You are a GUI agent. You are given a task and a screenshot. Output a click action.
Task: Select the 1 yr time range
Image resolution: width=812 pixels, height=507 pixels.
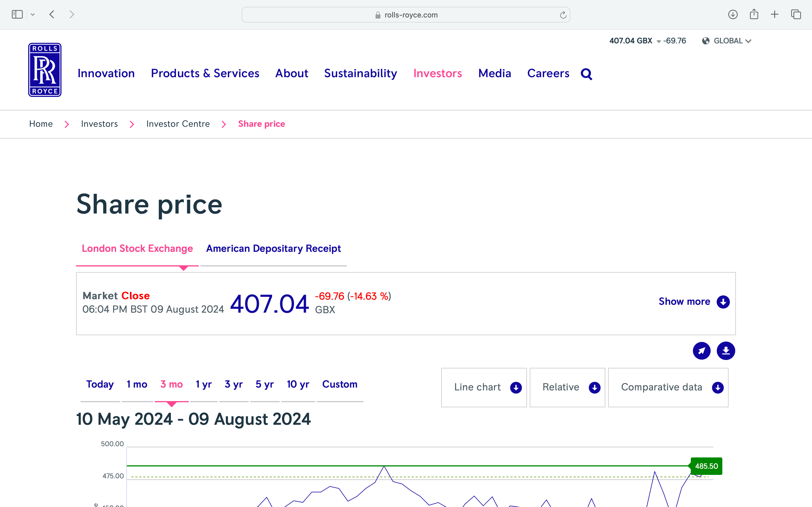click(x=203, y=384)
